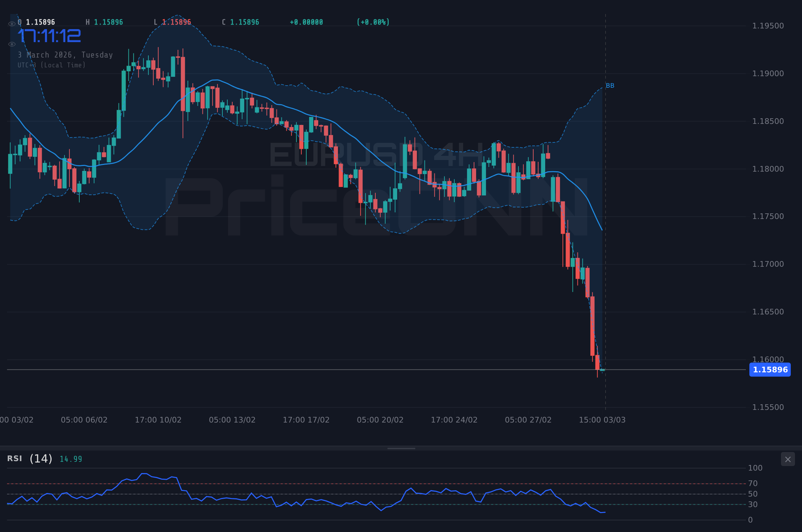The width and height of the screenshot is (802, 532).
Task: Toggle the second eye icon below the clock
Action: coord(12,44)
